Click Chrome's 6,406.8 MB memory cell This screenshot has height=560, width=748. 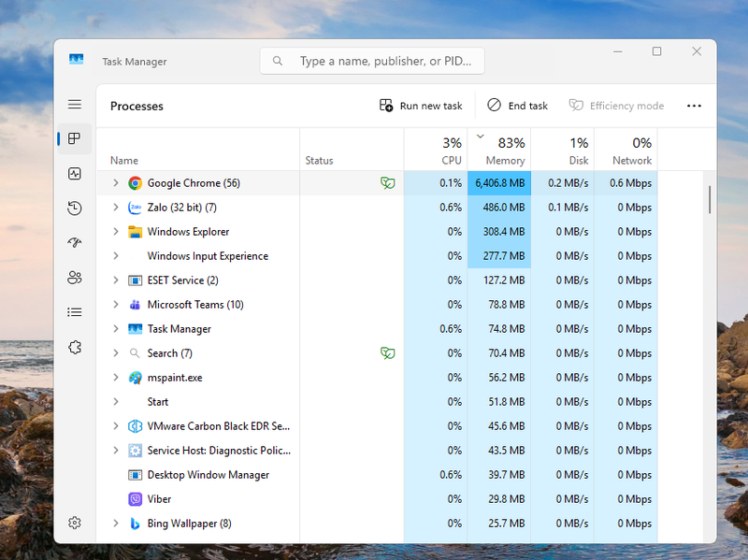(x=499, y=183)
